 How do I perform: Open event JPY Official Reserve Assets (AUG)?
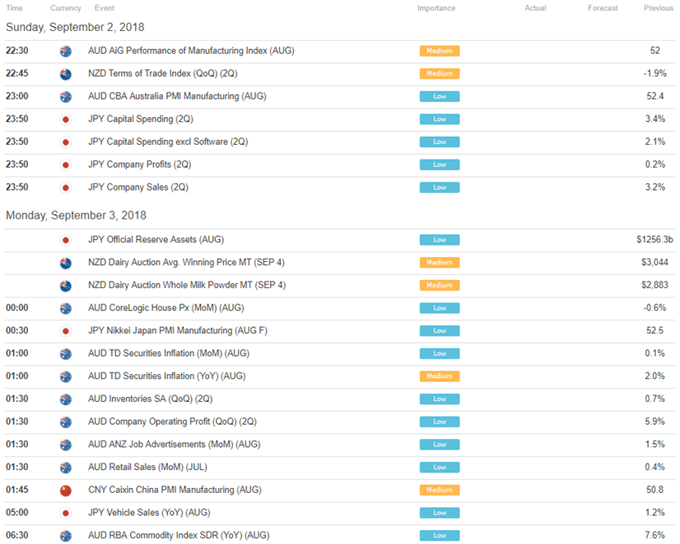pos(156,239)
